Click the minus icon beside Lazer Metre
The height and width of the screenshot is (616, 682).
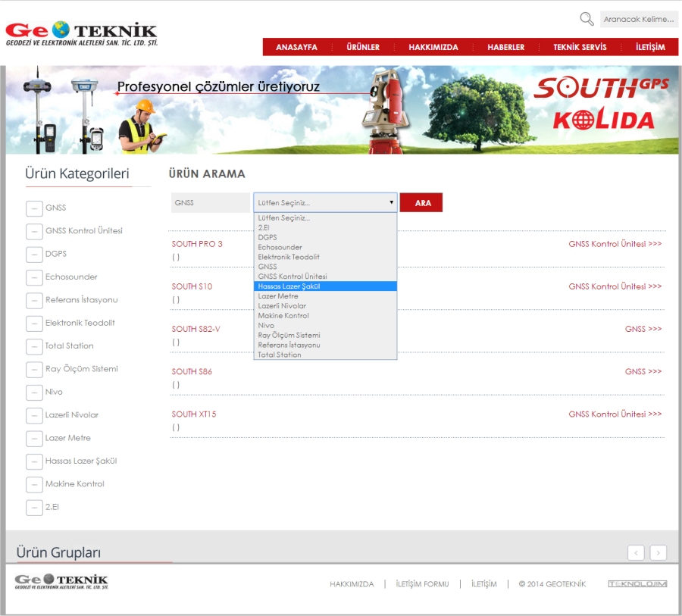pyautogui.click(x=34, y=439)
